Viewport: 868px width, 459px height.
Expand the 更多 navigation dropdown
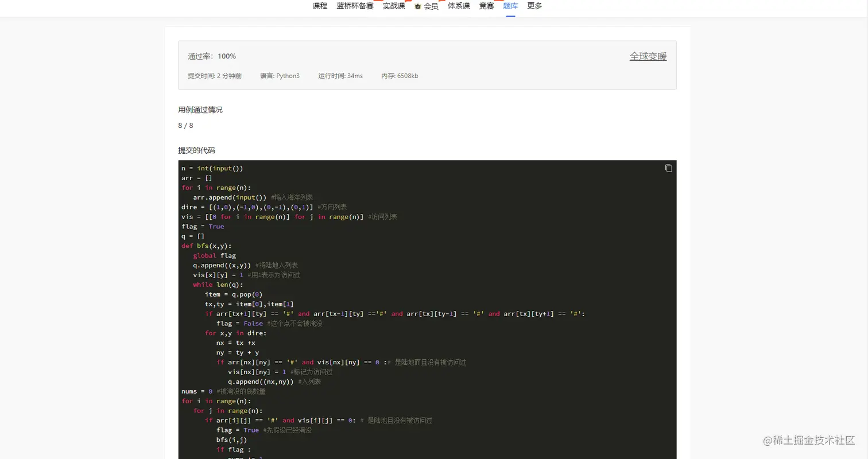534,6
